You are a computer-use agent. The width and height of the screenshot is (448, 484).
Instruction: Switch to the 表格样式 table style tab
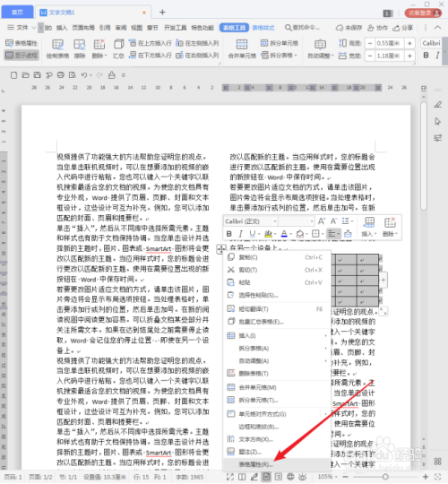[263, 28]
